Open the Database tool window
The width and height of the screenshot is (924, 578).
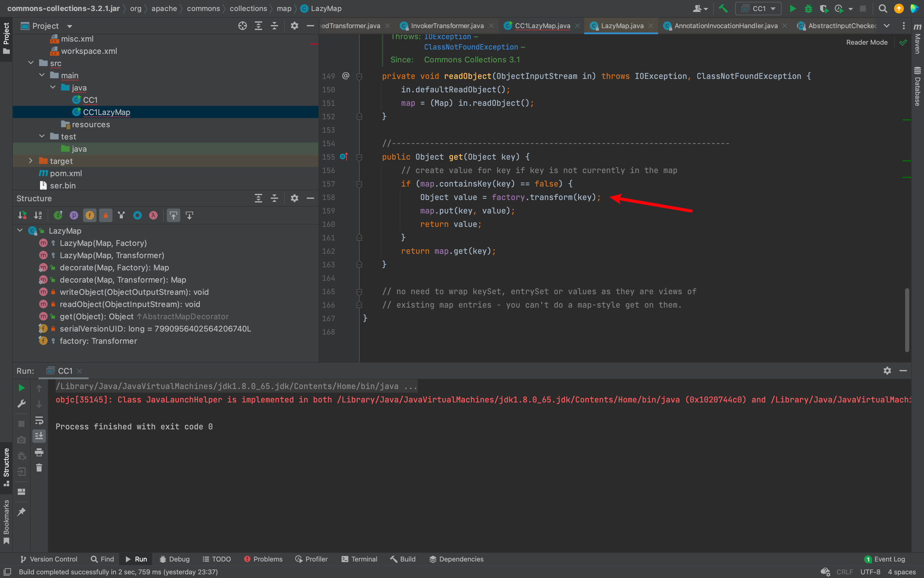[x=918, y=86]
